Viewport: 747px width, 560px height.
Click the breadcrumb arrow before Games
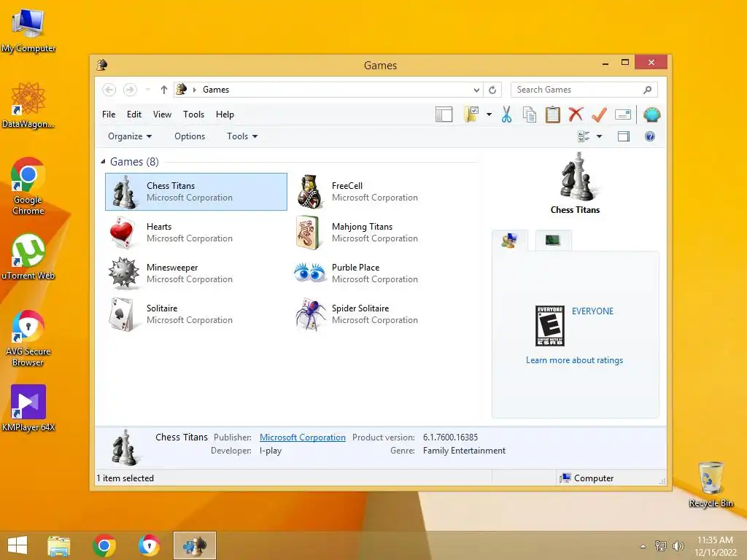click(x=194, y=90)
